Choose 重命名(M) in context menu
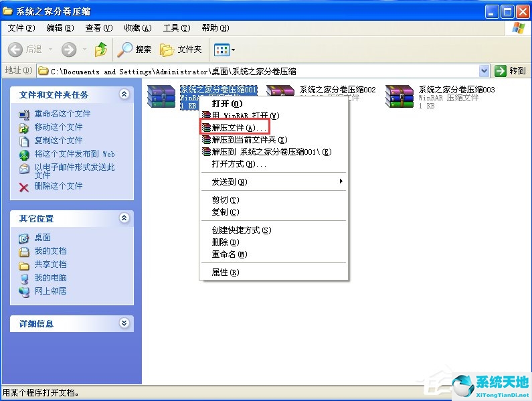This screenshot has width=532, height=401. (x=274, y=254)
